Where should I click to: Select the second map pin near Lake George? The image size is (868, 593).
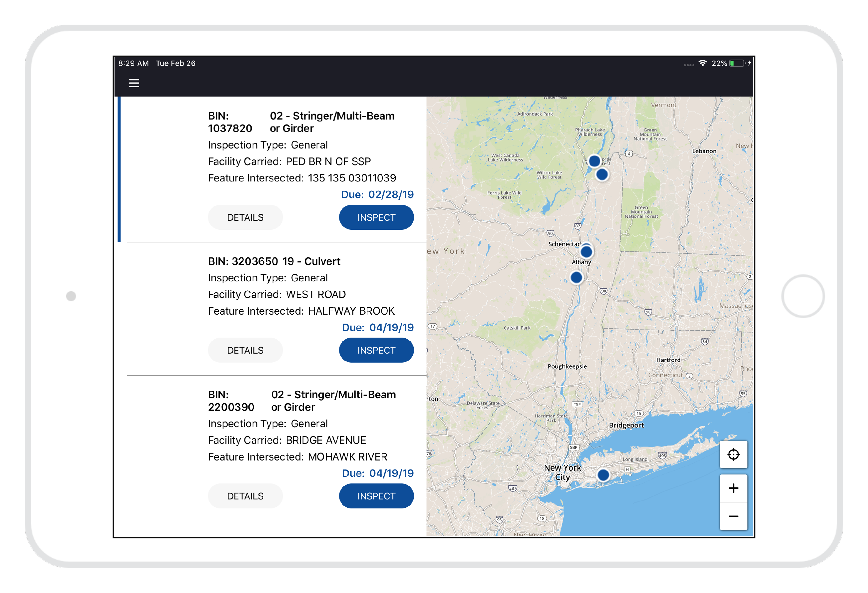point(602,174)
